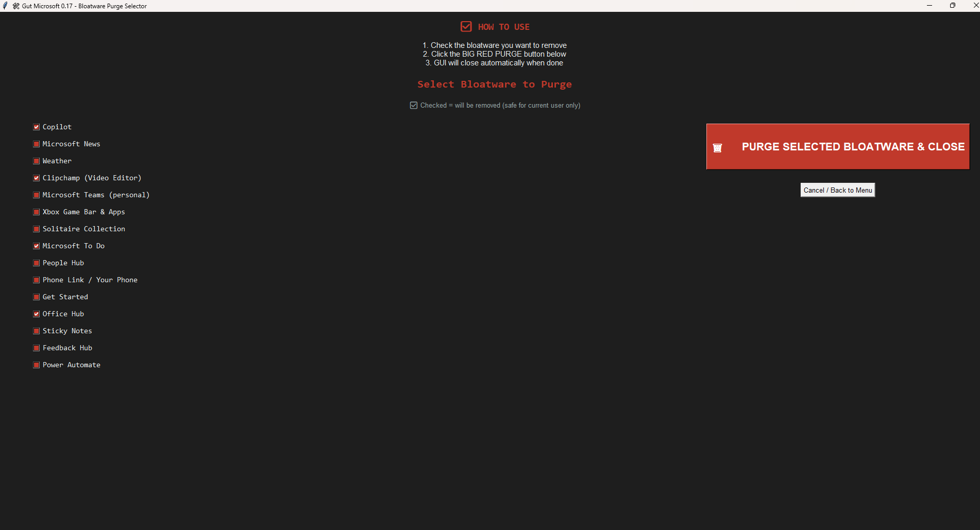Uncheck Clipchamp (Video Editor) checkbox

pyautogui.click(x=37, y=178)
